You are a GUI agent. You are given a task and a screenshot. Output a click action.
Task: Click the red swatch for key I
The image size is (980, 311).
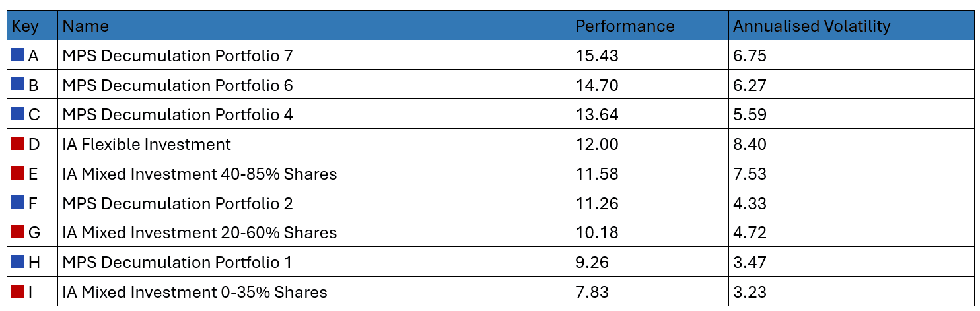pos(18,291)
